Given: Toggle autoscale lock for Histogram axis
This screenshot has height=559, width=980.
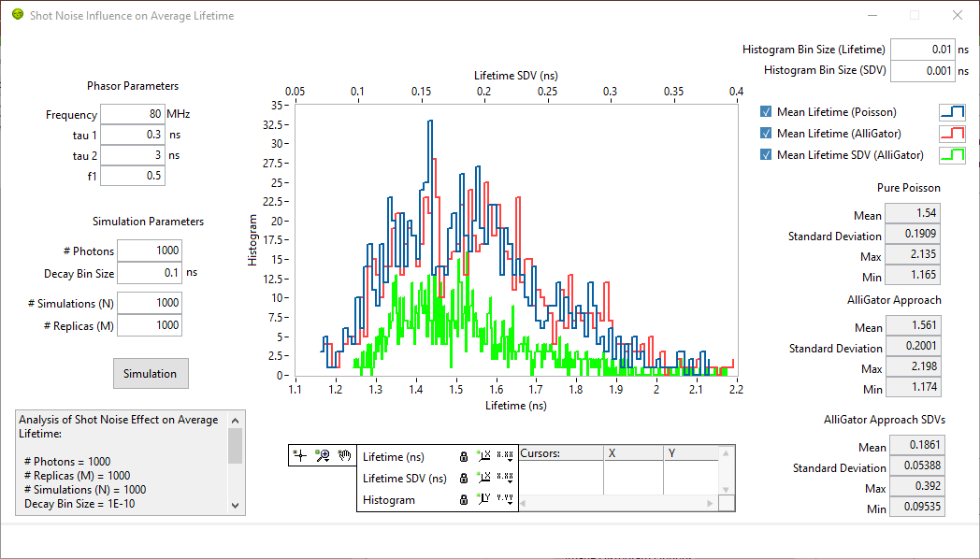Looking at the screenshot, I should [464, 499].
